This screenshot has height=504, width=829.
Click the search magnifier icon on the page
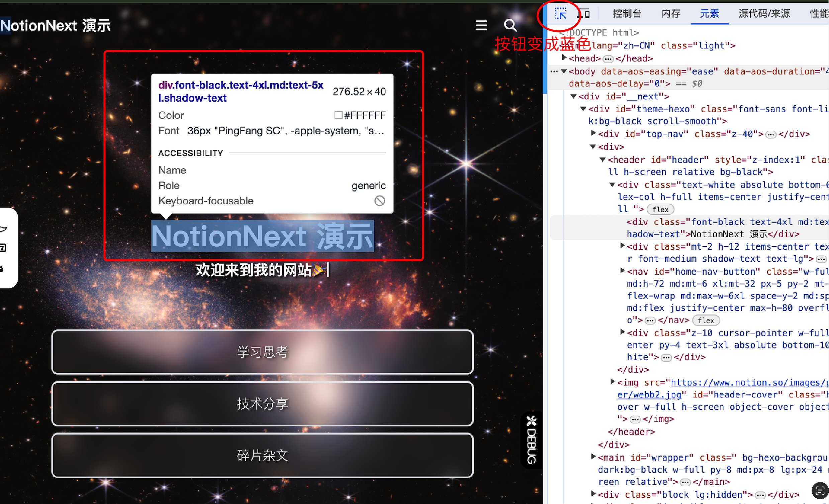[x=510, y=25]
